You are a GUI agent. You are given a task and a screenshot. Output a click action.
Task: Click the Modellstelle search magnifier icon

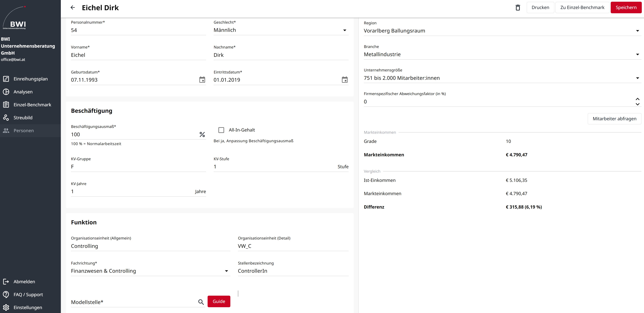click(201, 302)
